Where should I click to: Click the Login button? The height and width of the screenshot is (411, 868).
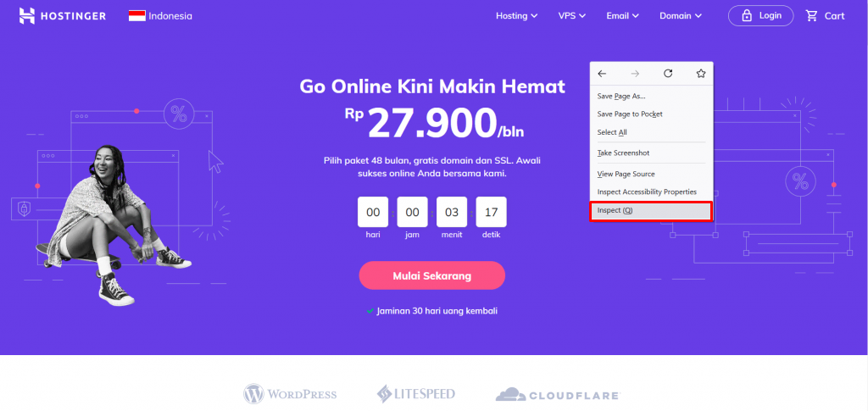(760, 16)
